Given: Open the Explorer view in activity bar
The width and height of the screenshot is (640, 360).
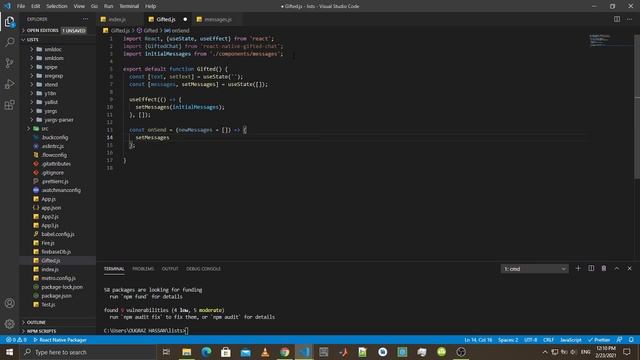Looking at the screenshot, I should click(x=9, y=22).
